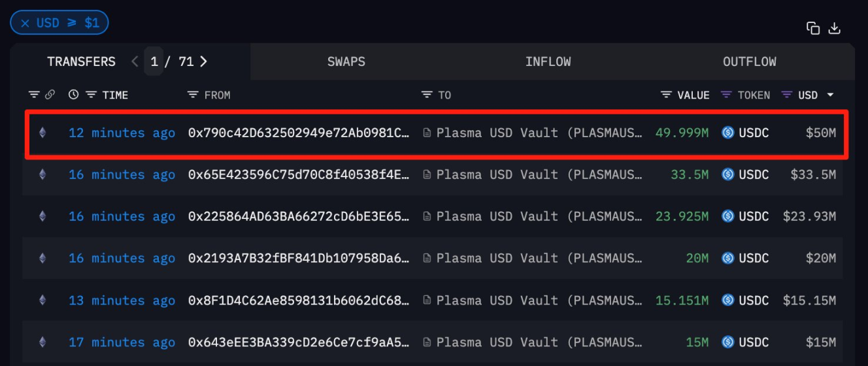Toggle the USD column sort arrow
This screenshot has width=868, height=366.
click(x=831, y=95)
